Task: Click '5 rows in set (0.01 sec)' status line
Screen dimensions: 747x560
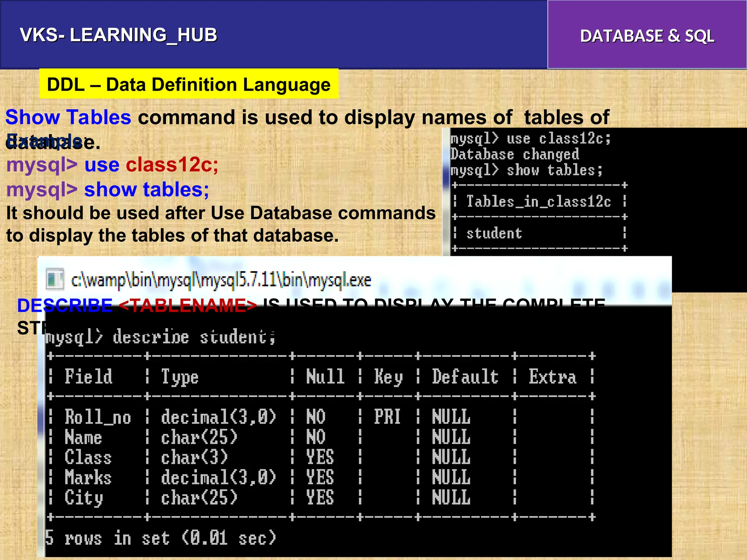Action: click(x=161, y=538)
